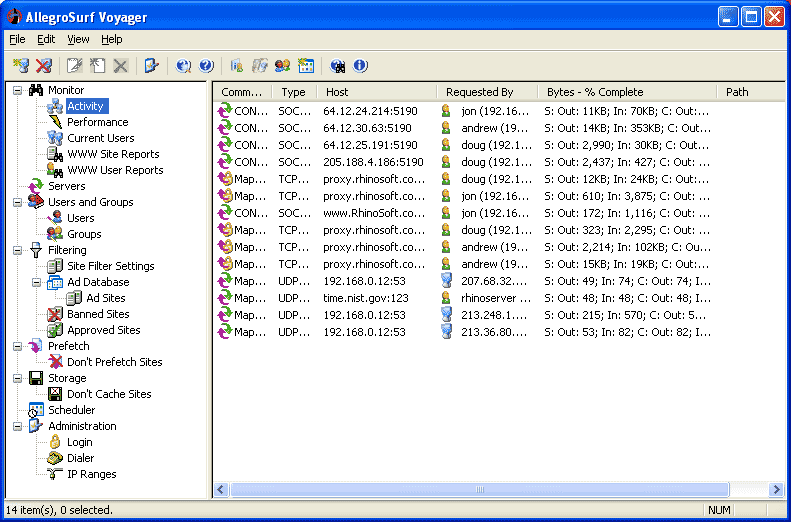Click the grayed delete X toolbar icon
The width and height of the screenshot is (791, 522).
click(x=121, y=66)
